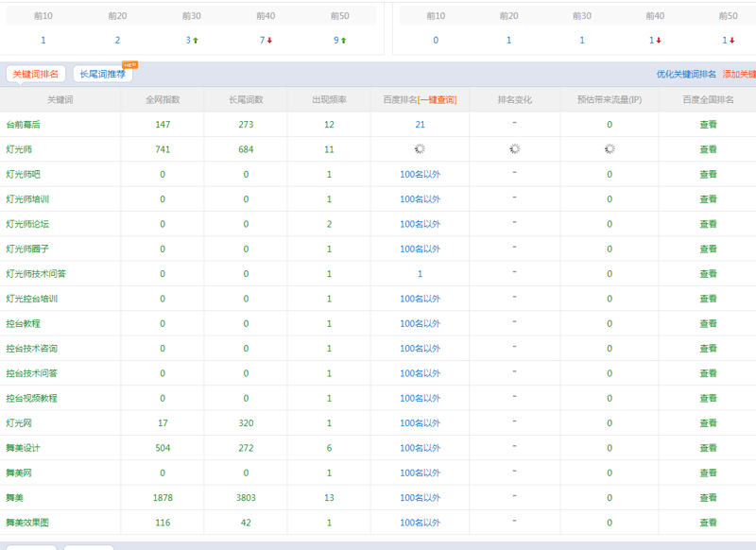Click 100名以外 in the 舞美设计 row

tap(420, 448)
